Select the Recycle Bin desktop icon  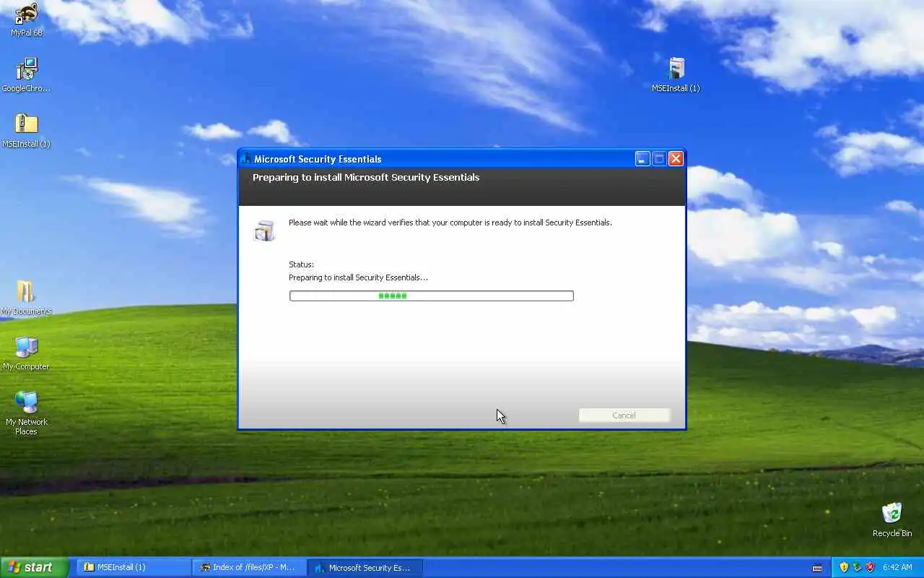coord(892,520)
